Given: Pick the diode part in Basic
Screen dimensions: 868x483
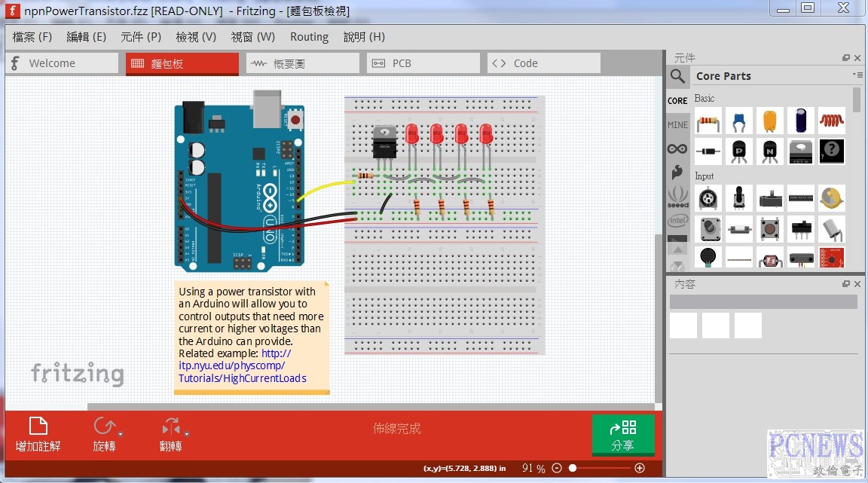Looking at the screenshot, I should click(708, 151).
